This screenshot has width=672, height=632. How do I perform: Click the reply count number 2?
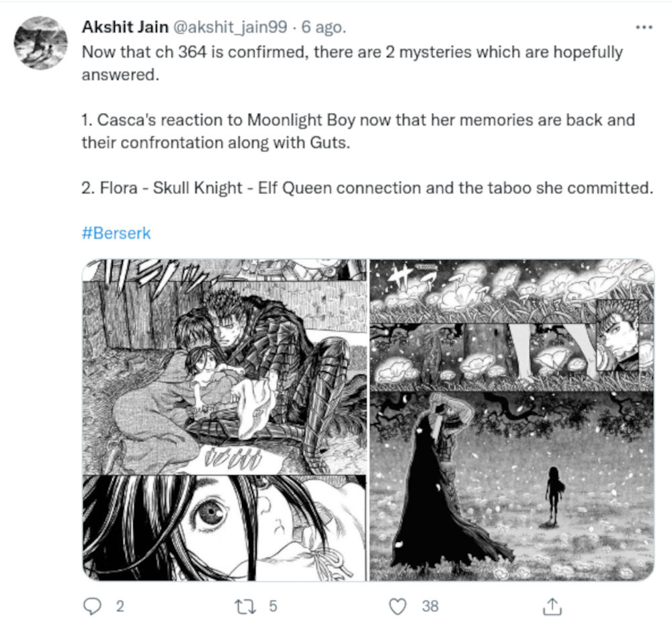click(120, 606)
